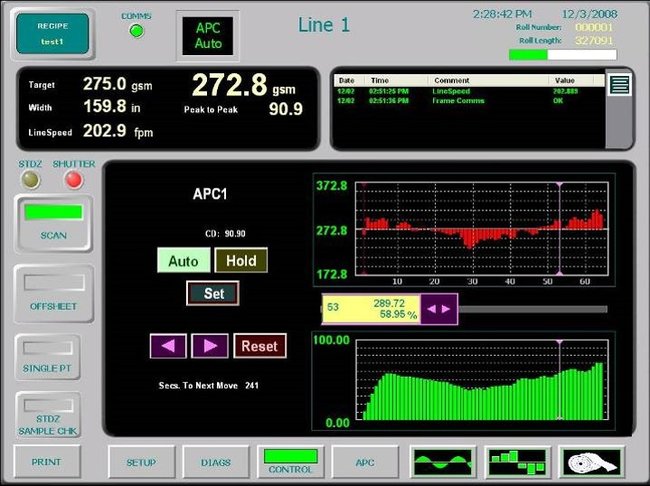Open the sine wave trend view icon
The height and width of the screenshot is (486, 650).
[x=443, y=462]
